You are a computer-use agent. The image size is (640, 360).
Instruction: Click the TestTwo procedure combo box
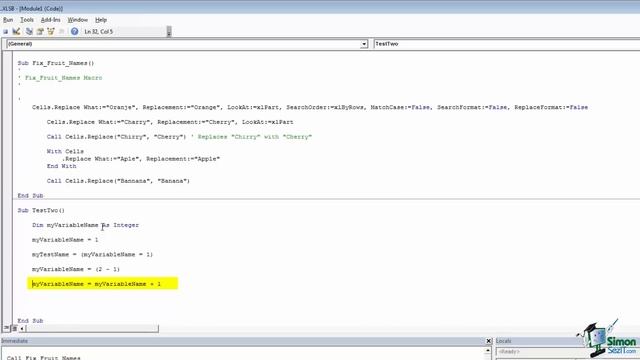click(x=506, y=44)
